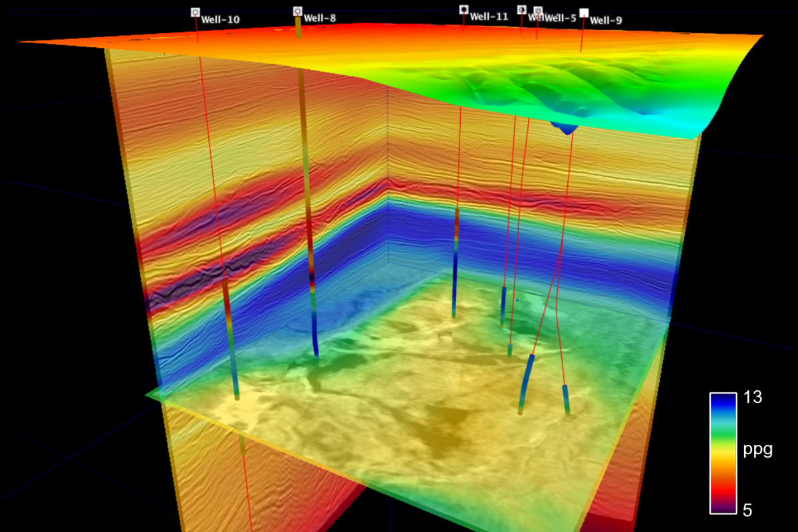Click the Well-9 text label
The image size is (798, 532).
pos(606,21)
